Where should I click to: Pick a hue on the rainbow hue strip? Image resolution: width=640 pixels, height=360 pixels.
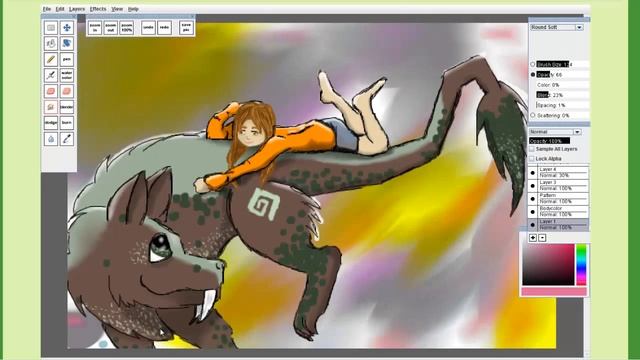coord(582,264)
